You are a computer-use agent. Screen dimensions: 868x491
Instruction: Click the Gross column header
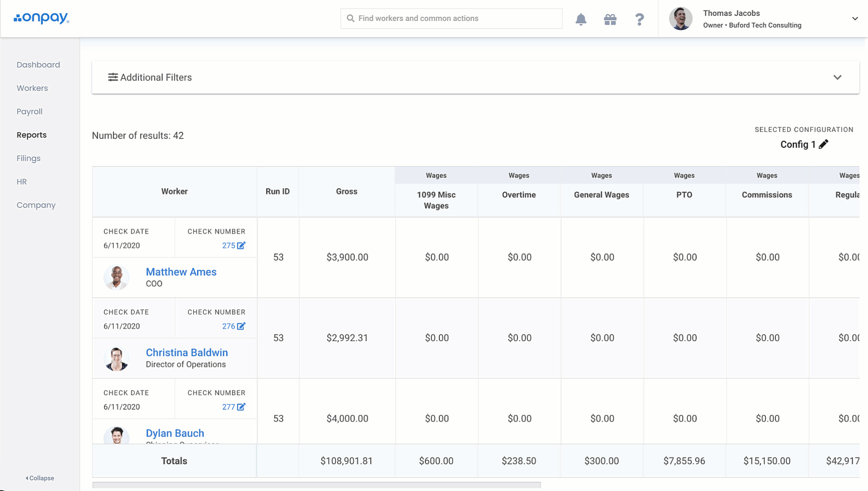(x=347, y=191)
